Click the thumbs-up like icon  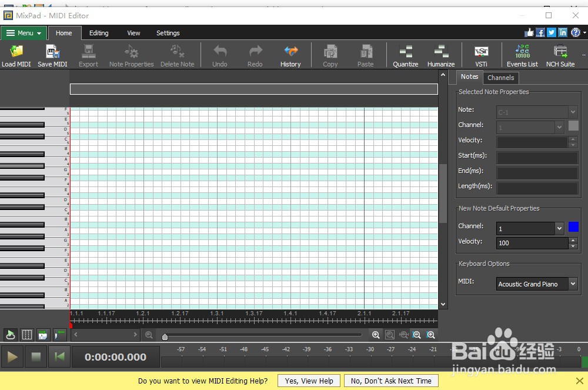click(x=529, y=32)
